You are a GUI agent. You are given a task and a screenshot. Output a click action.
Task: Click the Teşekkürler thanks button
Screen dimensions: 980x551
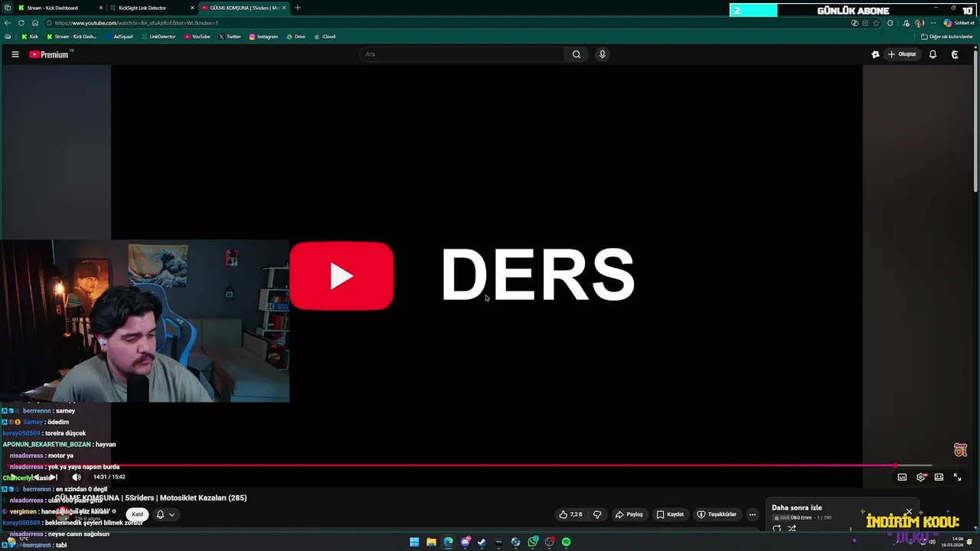716,514
